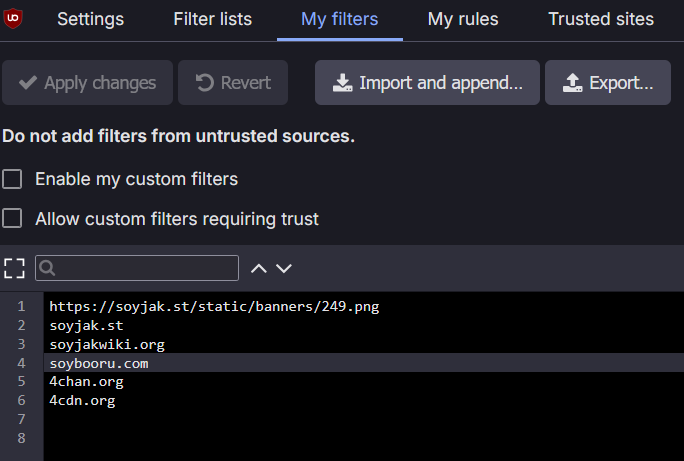This screenshot has height=461, width=684.
Task: Click the 4cdn.org filter line
Action: [x=82, y=400]
